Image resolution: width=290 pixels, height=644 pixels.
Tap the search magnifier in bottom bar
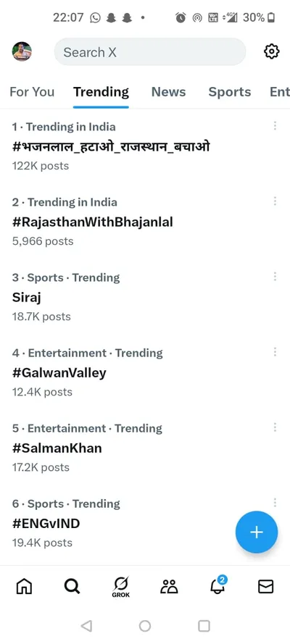[72, 587]
